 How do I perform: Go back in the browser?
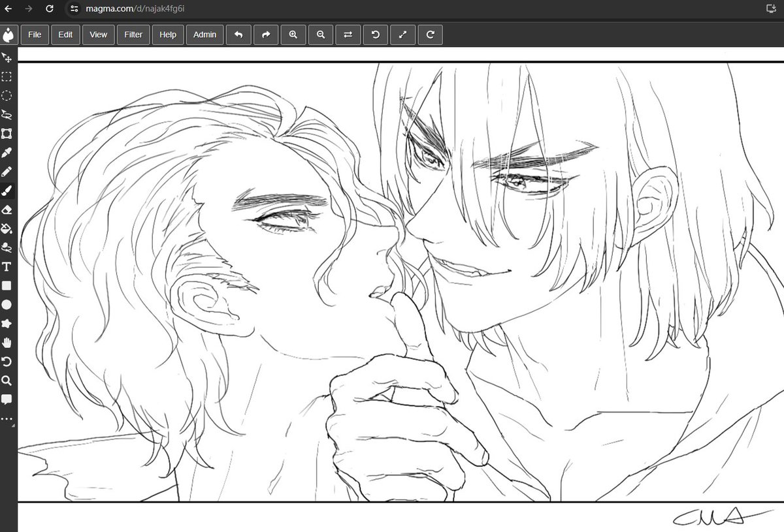pyautogui.click(x=8, y=8)
